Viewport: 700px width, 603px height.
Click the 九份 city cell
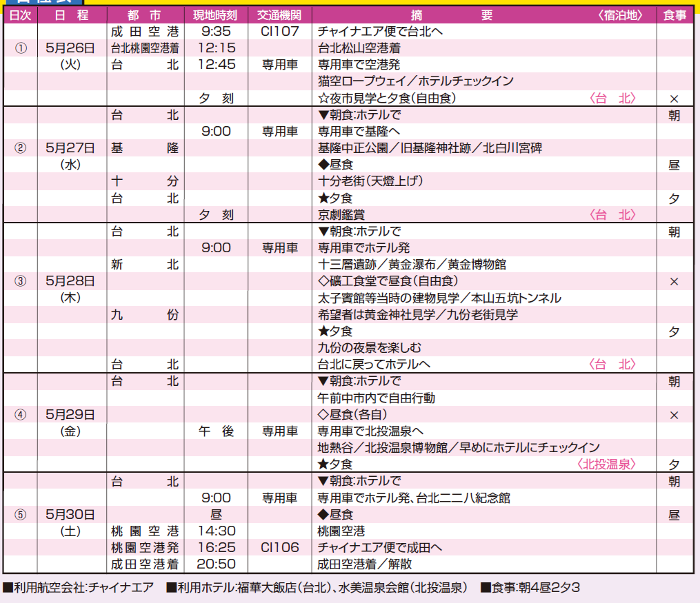[145, 315]
